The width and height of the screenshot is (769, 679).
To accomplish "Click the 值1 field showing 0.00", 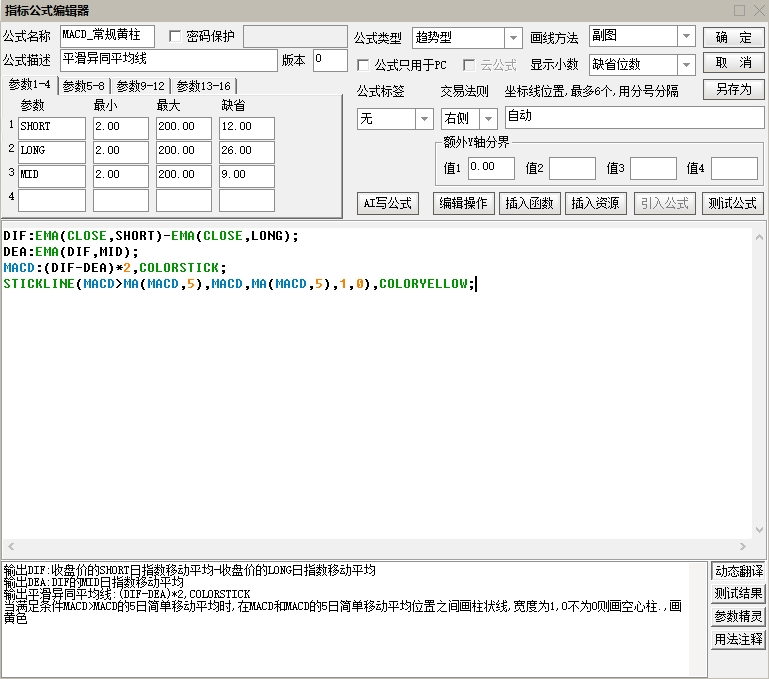I will click(x=491, y=168).
